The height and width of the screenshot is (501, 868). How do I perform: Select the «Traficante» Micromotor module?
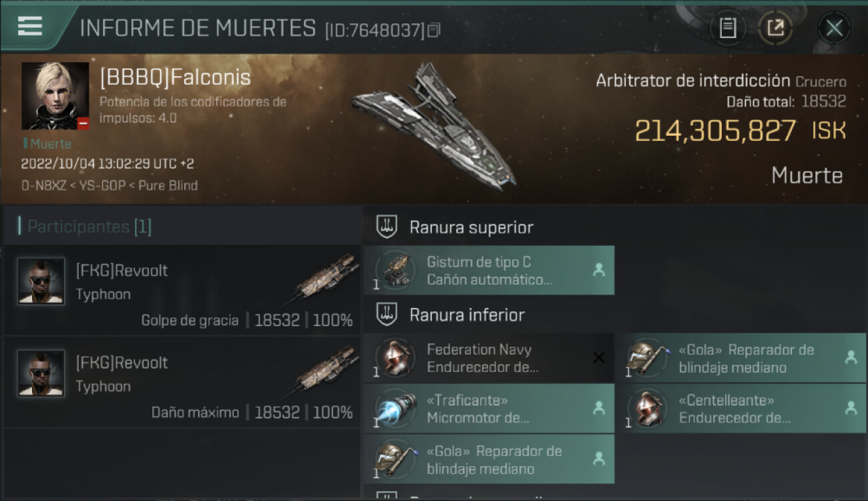tap(489, 409)
